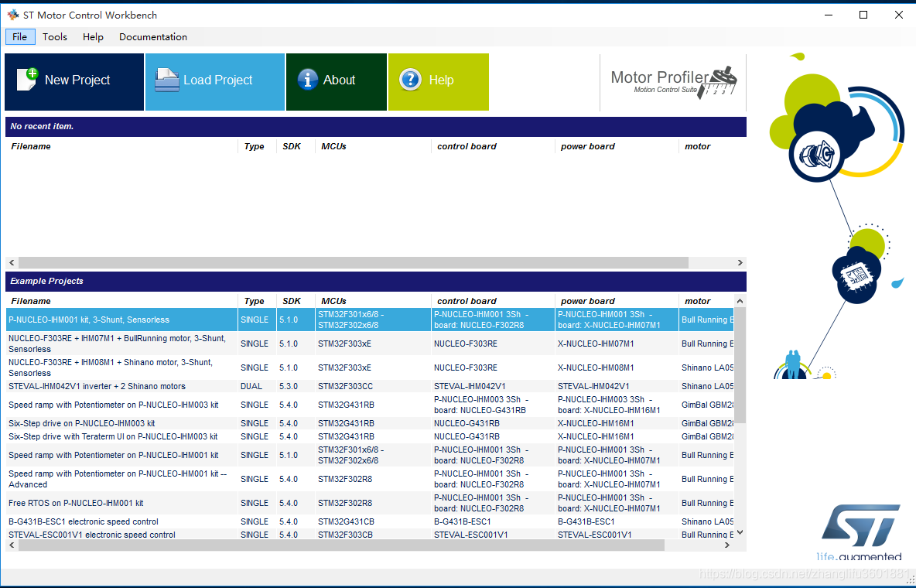Select 'B-G431B-ESC1 electronic speed control' example
This screenshot has height=588, width=916.
[x=369, y=521]
